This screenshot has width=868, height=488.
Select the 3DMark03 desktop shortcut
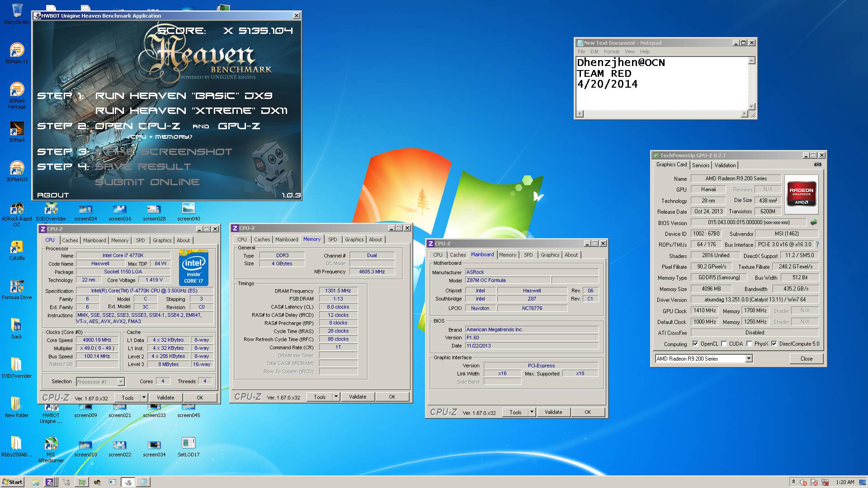17,171
